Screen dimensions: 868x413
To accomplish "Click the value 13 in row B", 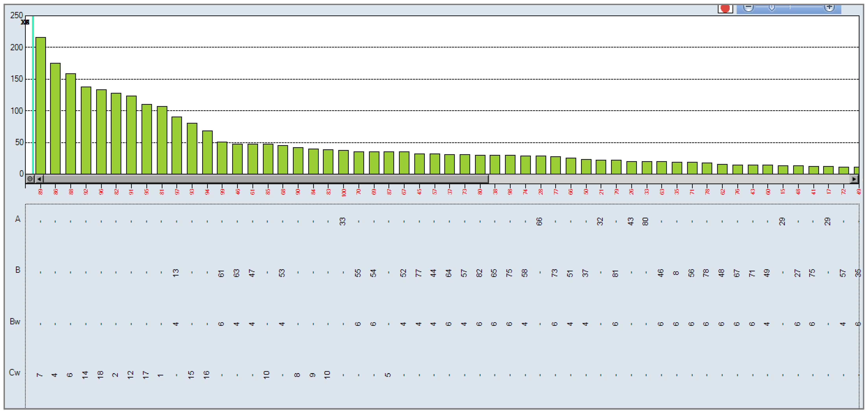I will pos(176,273).
